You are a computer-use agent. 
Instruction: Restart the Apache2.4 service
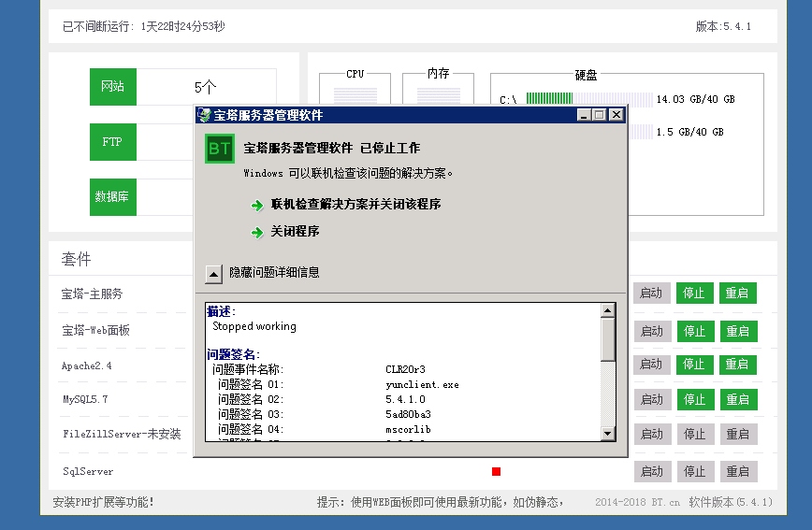737,365
